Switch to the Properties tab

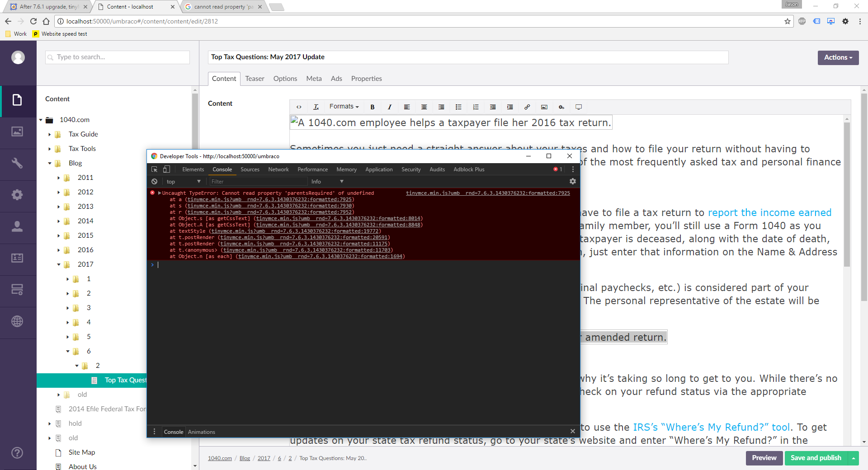pyautogui.click(x=366, y=79)
